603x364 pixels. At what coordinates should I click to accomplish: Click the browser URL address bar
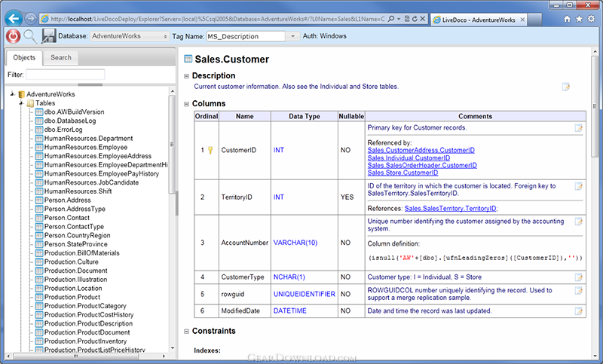point(217,18)
